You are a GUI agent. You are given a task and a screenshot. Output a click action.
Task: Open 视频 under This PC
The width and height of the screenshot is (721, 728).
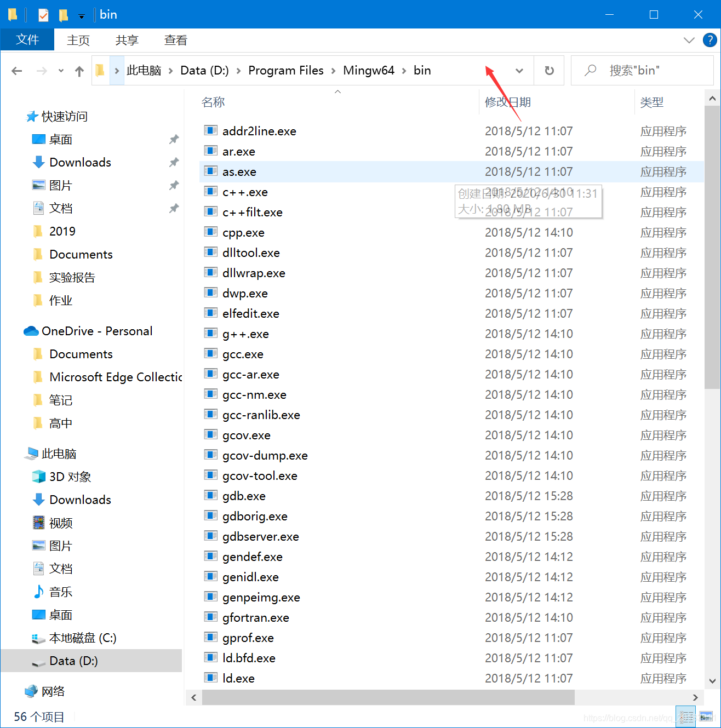coord(61,523)
